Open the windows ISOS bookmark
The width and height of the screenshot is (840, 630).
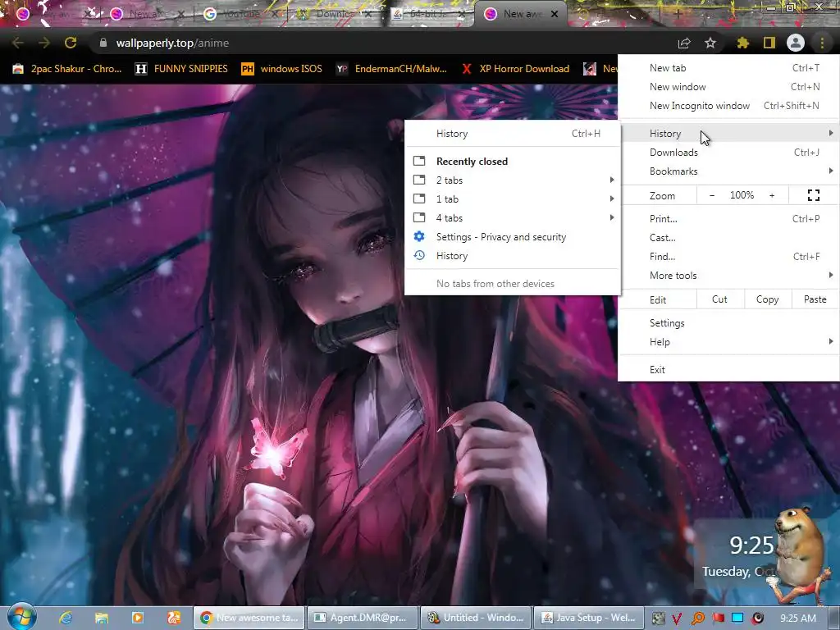(282, 69)
